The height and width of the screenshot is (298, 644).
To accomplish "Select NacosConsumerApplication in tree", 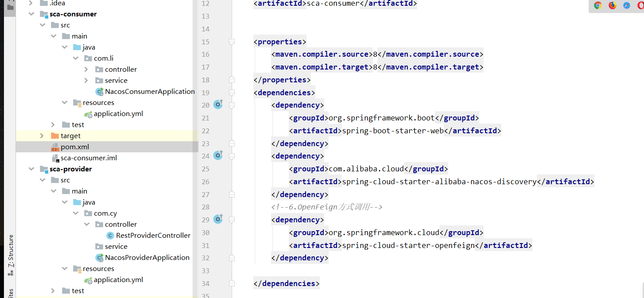I will [150, 92].
